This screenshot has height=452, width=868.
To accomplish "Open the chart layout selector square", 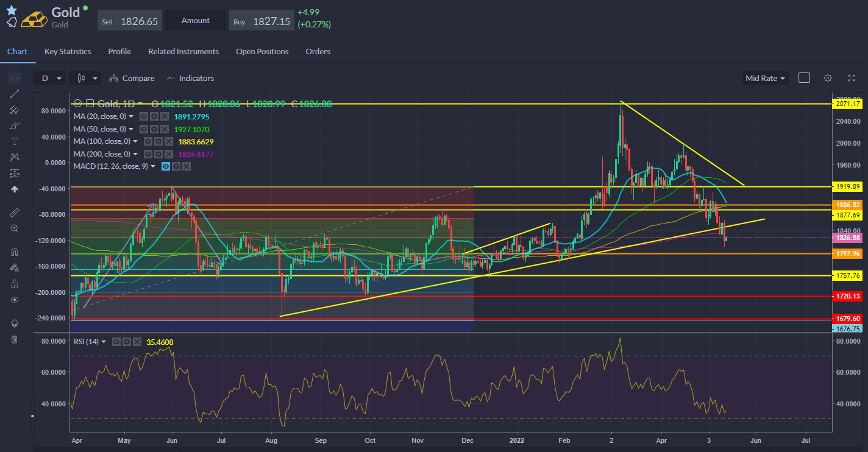I will (804, 78).
